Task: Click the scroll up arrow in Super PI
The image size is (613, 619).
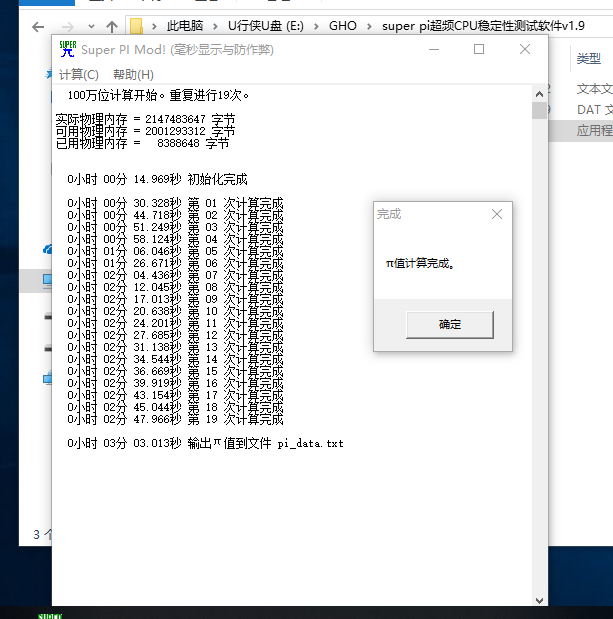Action: 539,94
